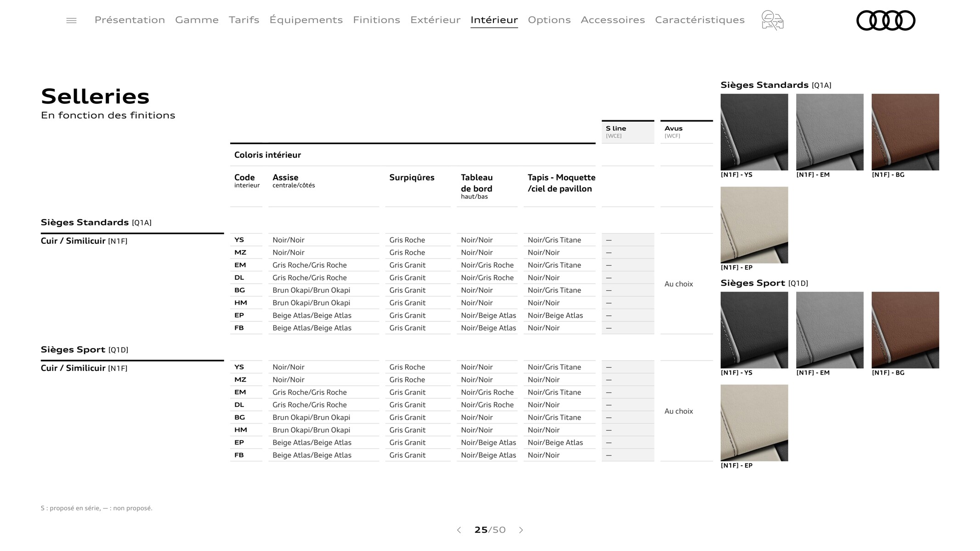Select Sièges Sport black YS leather swatch
Screen dimensions: 980x551
pyautogui.click(x=754, y=330)
